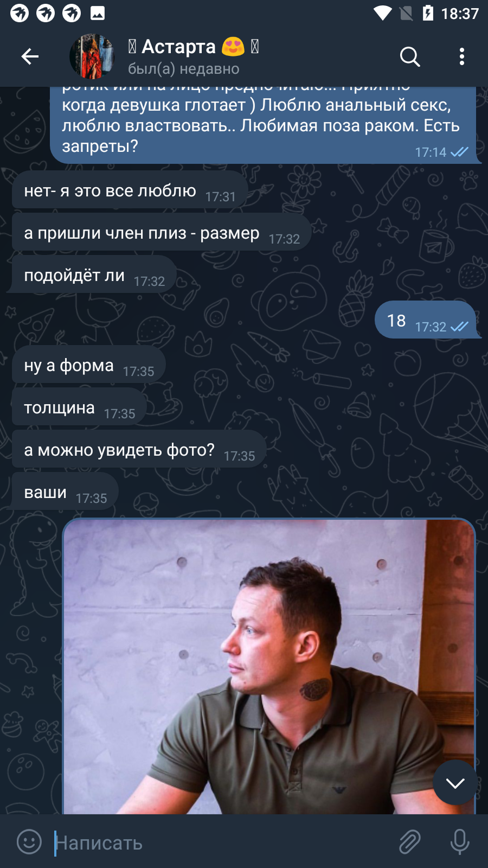Tap the first Telegram notification icon in the status bar

(20, 13)
